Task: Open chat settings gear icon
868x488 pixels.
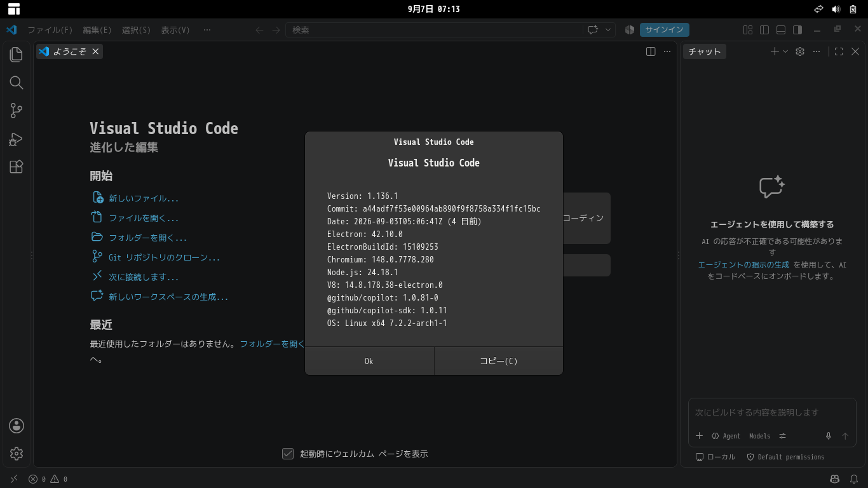Action: click(801, 51)
